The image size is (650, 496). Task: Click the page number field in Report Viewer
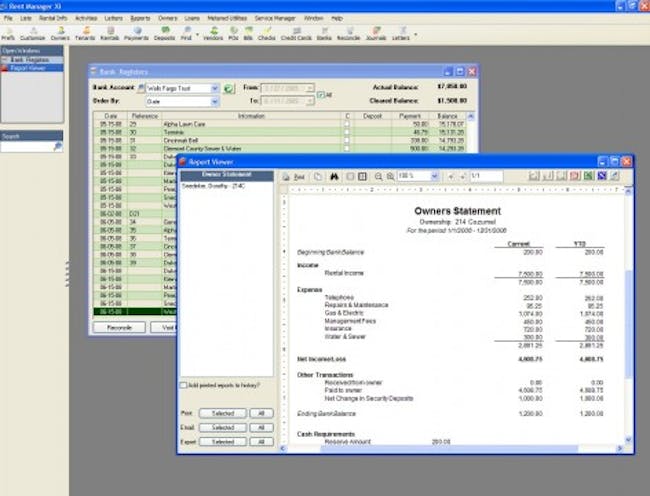click(486, 176)
